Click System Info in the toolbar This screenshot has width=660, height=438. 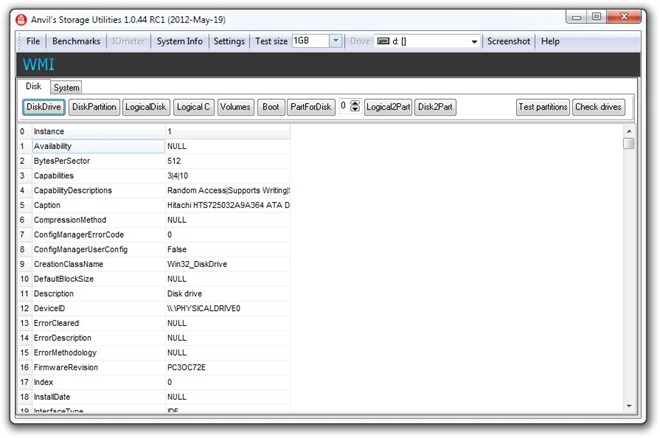point(179,41)
